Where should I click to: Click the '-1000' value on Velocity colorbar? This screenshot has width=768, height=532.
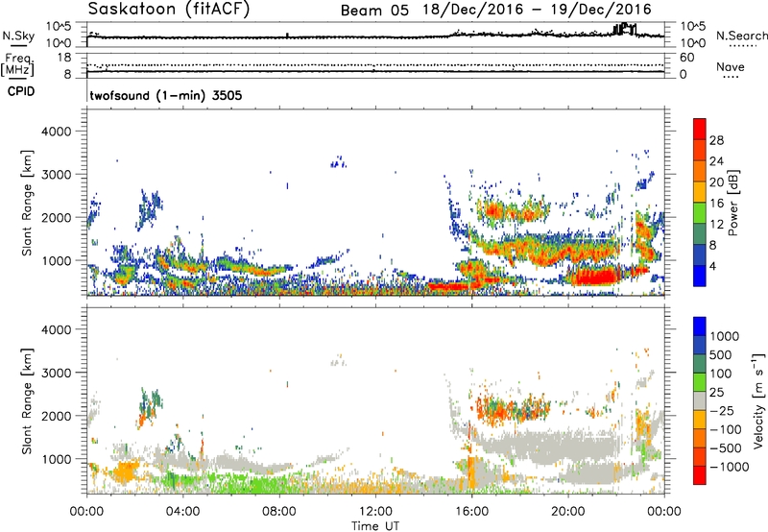729,467
